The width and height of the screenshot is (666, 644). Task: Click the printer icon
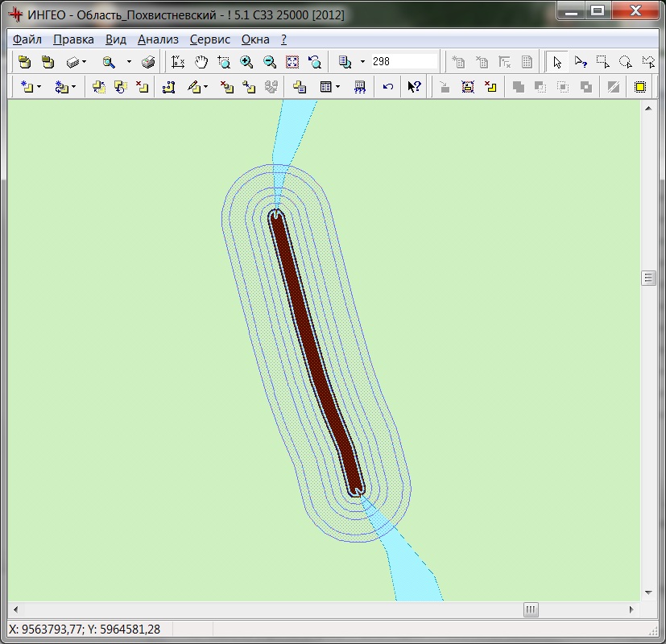[148, 62]
